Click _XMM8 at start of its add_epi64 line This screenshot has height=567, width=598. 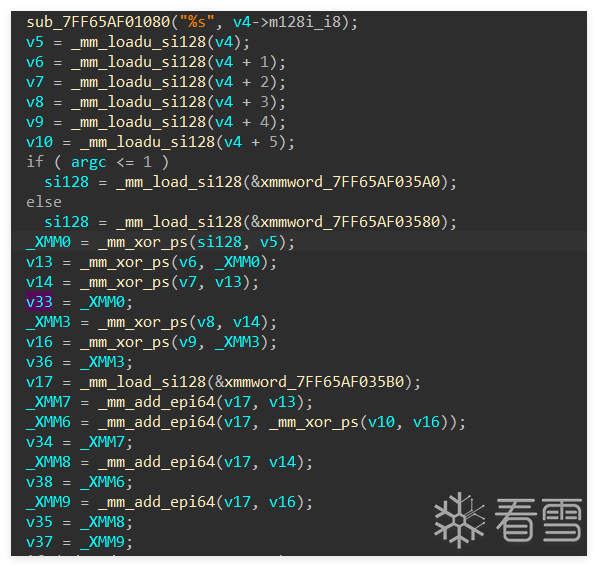pos(48,462)
